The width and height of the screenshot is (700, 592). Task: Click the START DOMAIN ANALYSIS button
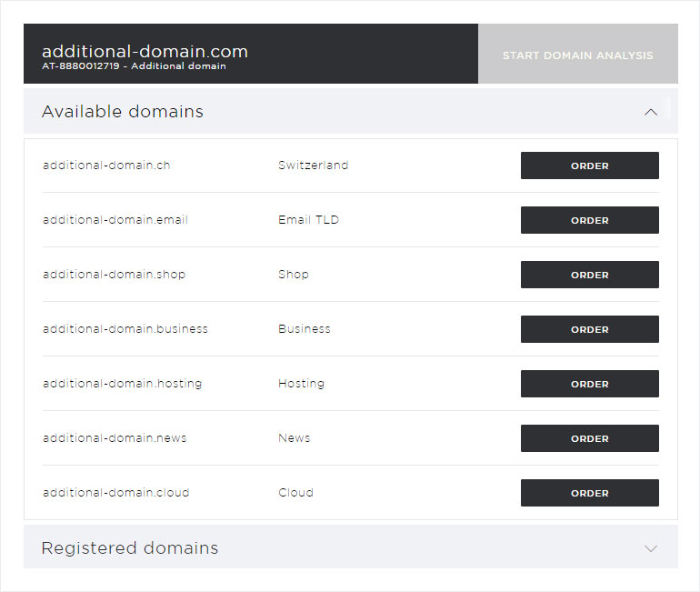tap(577, 54)
